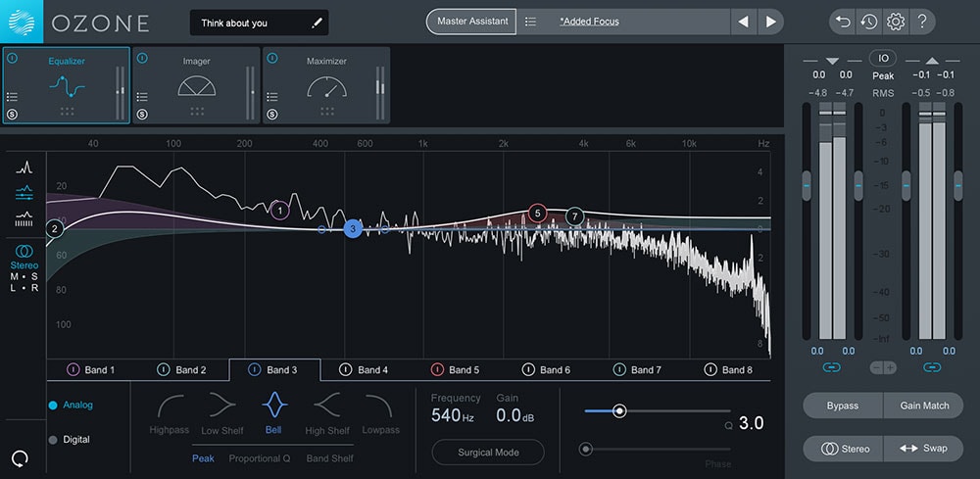980x479 pixels.
Task: Click EQ node 5 on the curve
Action: point(536,212)
